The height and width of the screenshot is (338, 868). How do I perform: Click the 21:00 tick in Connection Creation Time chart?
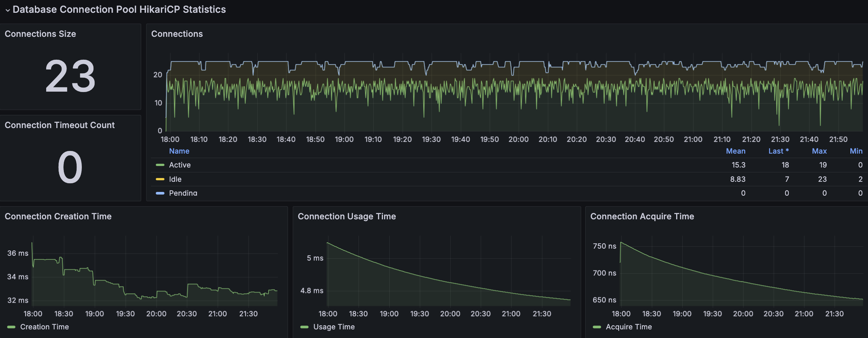pyautogui.click(x=218, y=314)
